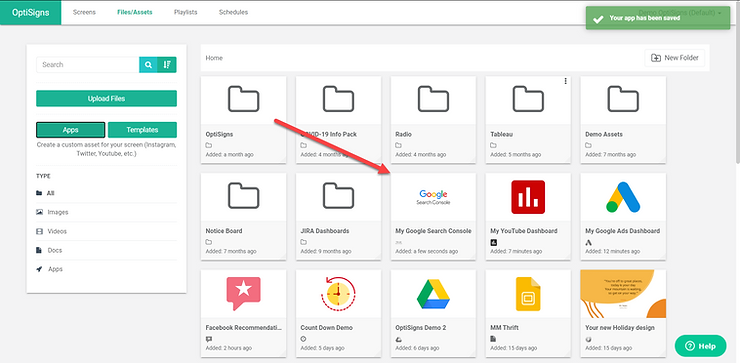Open the Notice Board folder icon
Viewport: 740px width, 363px height.
click(244, 195)
